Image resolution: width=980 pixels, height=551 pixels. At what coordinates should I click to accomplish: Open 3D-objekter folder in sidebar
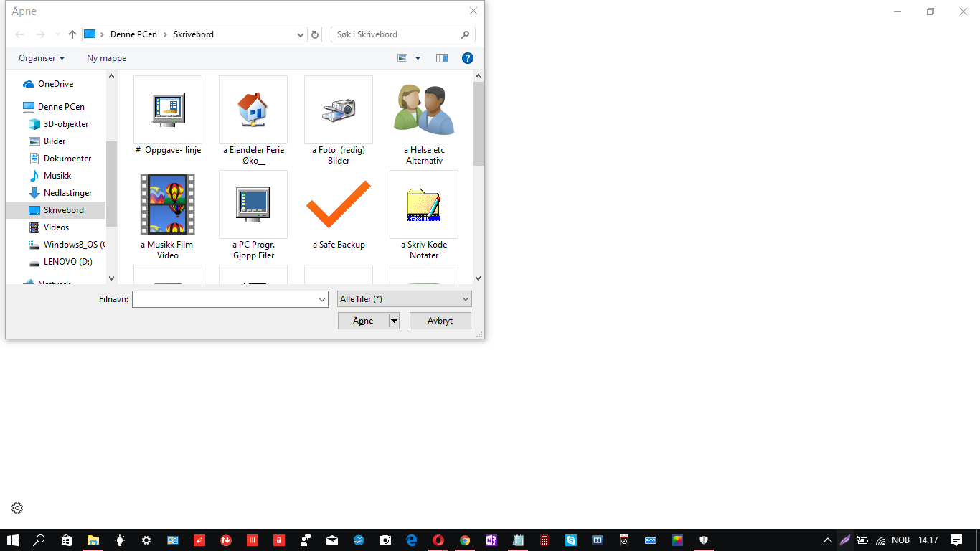(x=66, y=124)
